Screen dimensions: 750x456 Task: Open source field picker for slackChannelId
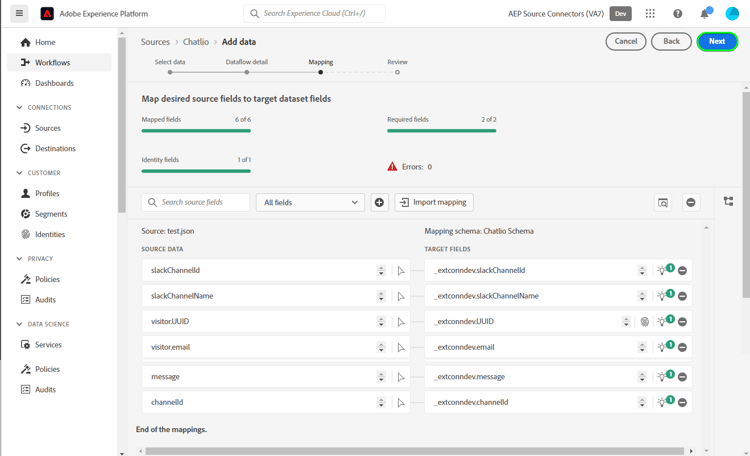click(381, 270)
